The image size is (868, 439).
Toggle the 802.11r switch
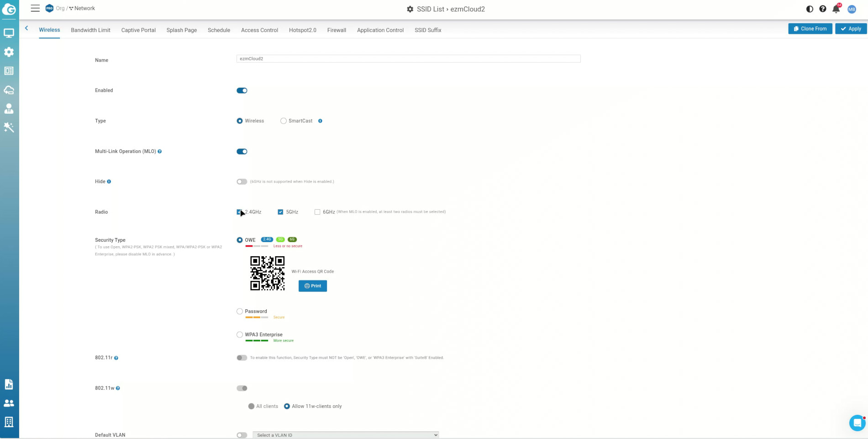(x=242, y=358)
